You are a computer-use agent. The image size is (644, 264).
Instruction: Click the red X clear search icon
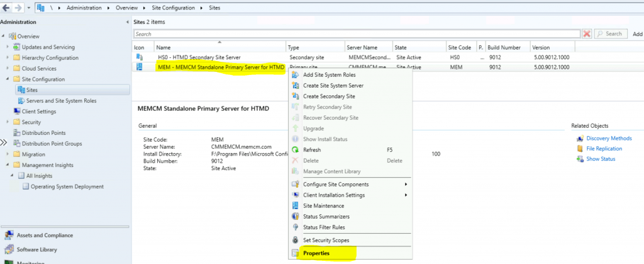(x=587, y=34)
